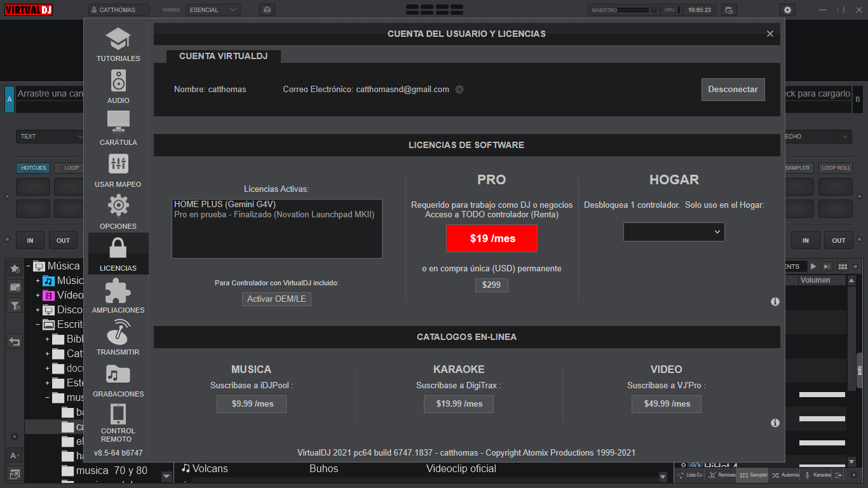Open the Audio settings section
The height and width of the screenshot is (488, 868).
point(118,86)
